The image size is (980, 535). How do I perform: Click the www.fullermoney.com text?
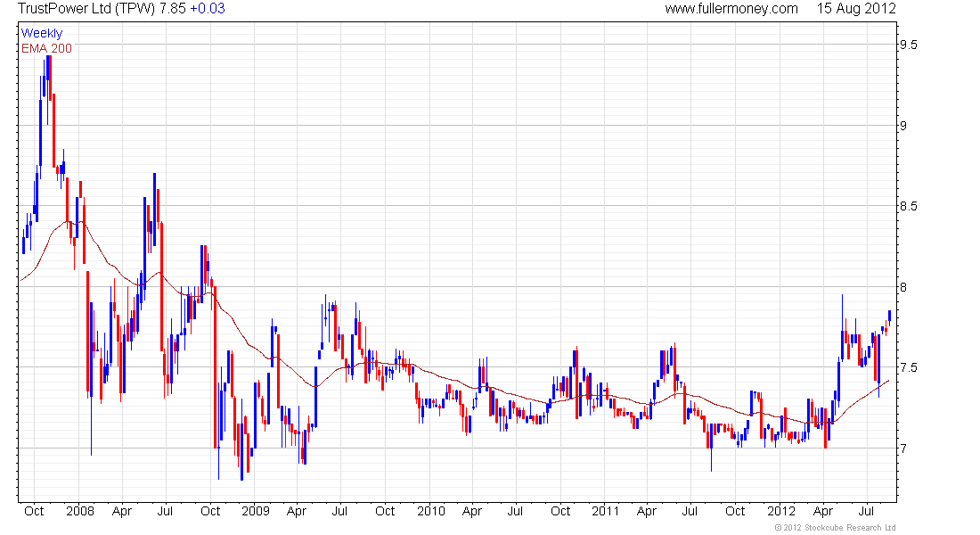[x=731, y=9]
